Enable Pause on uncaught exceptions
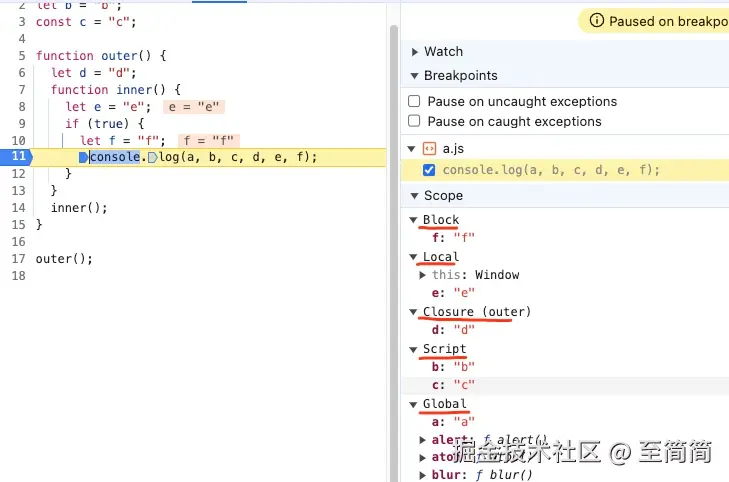 [x=414, y=101]
